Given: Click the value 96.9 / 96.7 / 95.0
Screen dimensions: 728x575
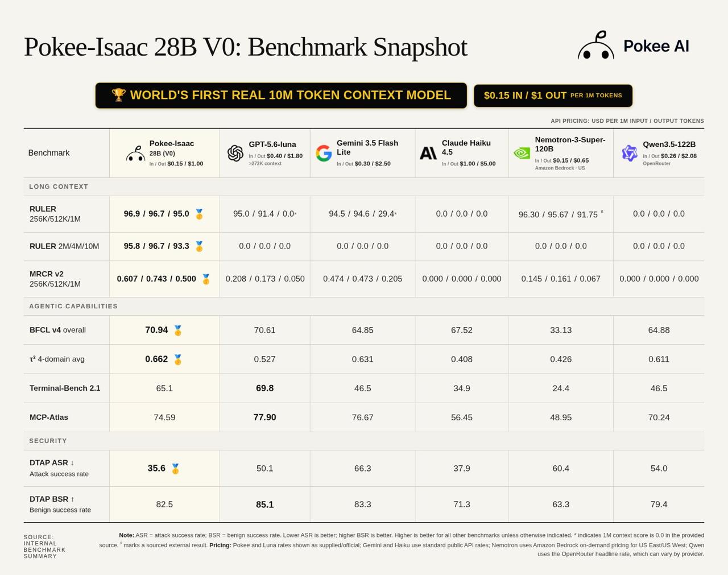Looking at the screenshot, I should (156, 214).
